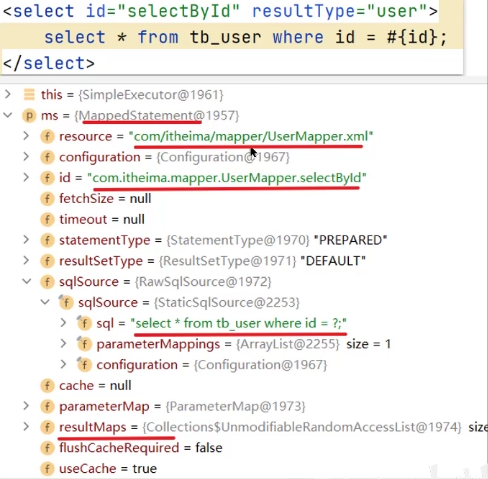Image resolution: width=488 pixels, height=479 pixels.
Task: Click the field icon beside statementType
Action: tap(47, 240)
